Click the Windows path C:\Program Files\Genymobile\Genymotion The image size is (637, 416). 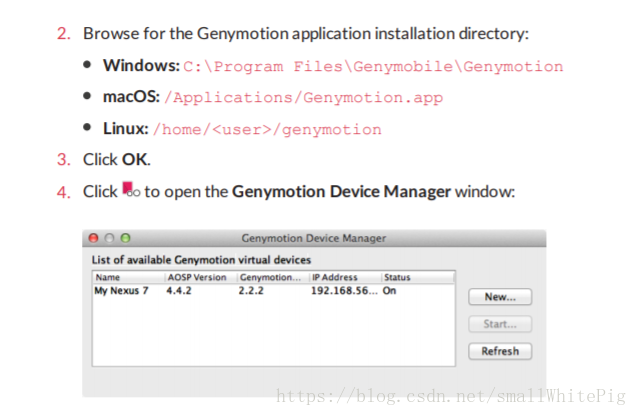pyautogui.click(x=373, y=66)
